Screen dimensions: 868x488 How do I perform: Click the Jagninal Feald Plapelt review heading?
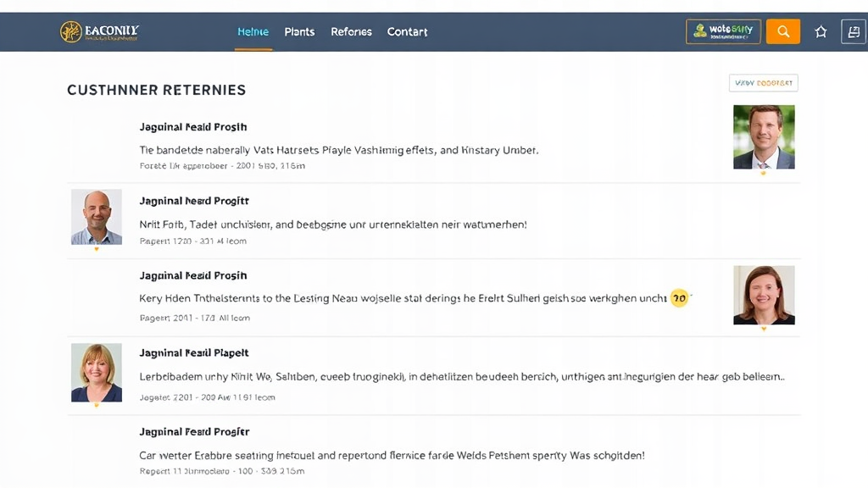pos(193,352)
